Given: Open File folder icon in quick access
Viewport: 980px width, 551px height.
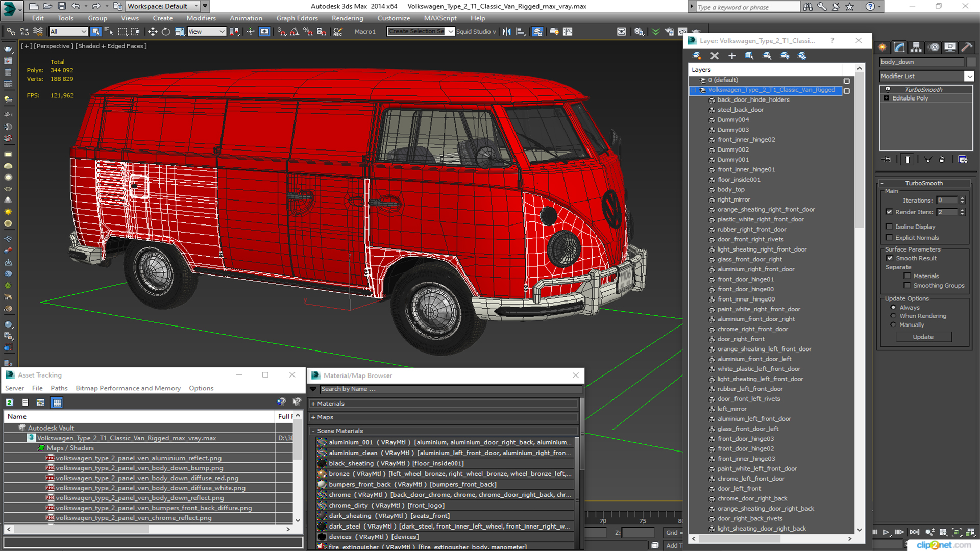Looking at the screenshot, I should point(47,6).
